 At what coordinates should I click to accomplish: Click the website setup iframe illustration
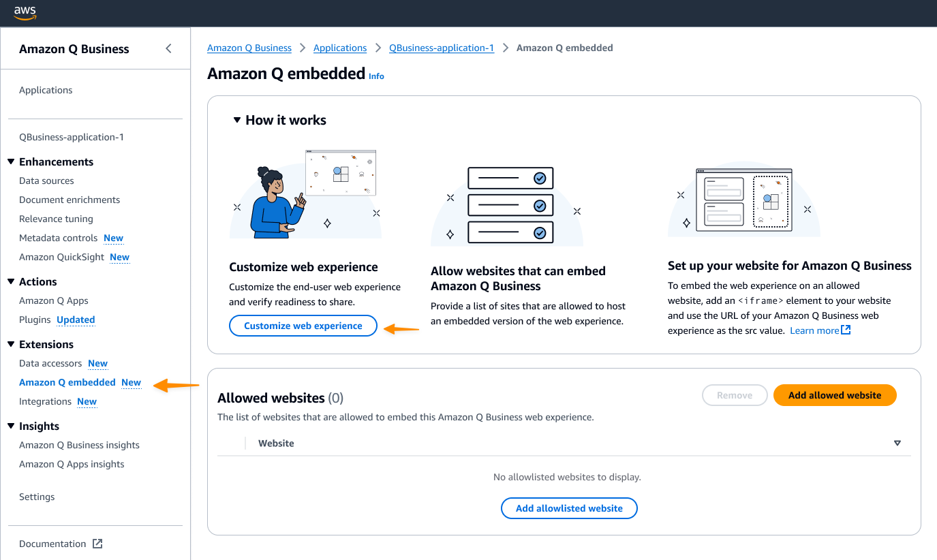[x=744, y=200]
